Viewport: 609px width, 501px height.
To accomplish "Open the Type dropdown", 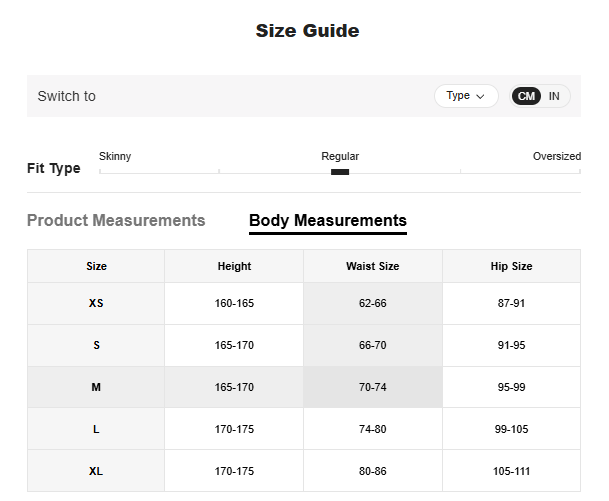I will click(x=465, y=96).
